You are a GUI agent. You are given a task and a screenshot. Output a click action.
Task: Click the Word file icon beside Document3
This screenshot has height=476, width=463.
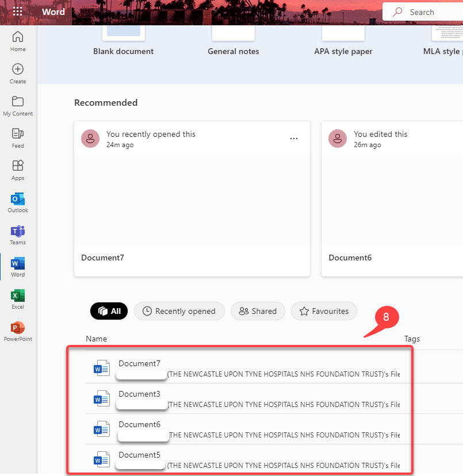pyautogui.click(x=102, y=398)
